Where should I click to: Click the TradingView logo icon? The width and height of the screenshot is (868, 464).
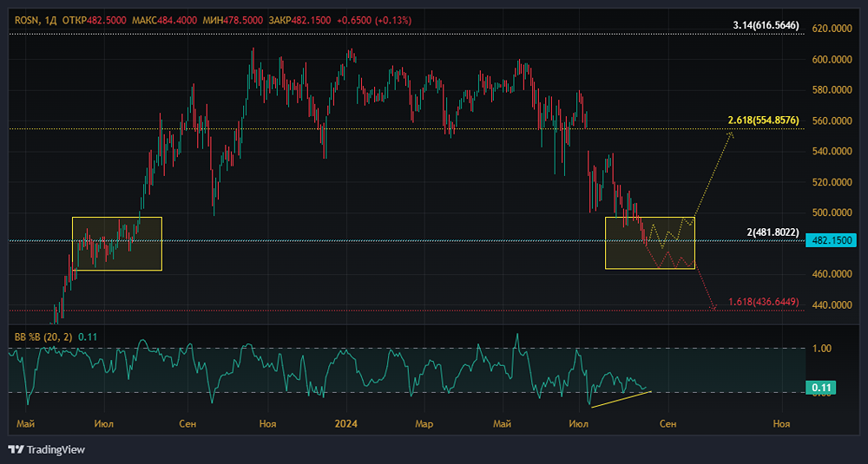(16, 449)
